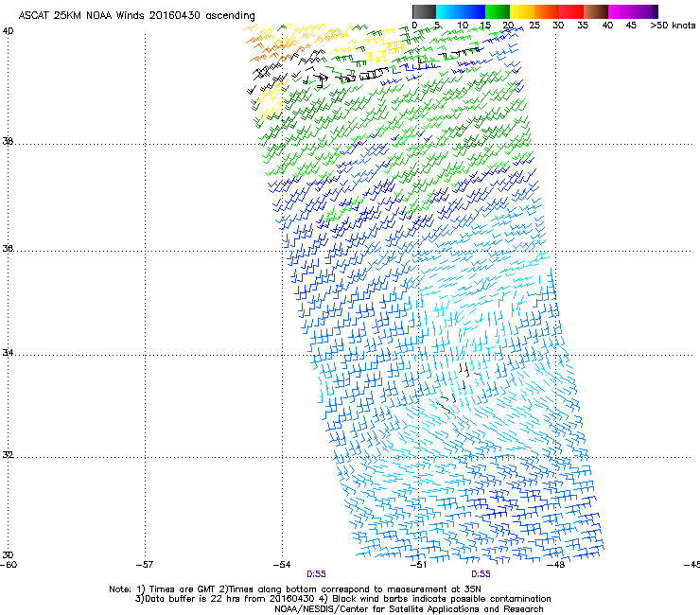700x615 pixels.
Task: Select the cyan-blue 5-15 knots legend swatch
Action: (x=461, y=11)
